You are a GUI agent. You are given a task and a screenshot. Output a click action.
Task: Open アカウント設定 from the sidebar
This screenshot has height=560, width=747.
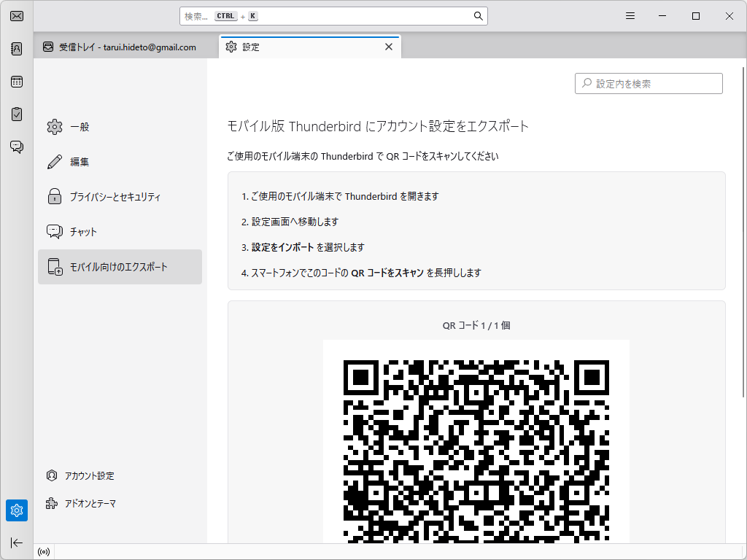(x=89, y=475)
